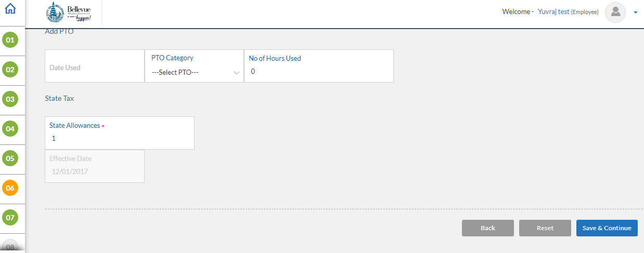Expand the user account dropdown arrow

coord(636,12)
